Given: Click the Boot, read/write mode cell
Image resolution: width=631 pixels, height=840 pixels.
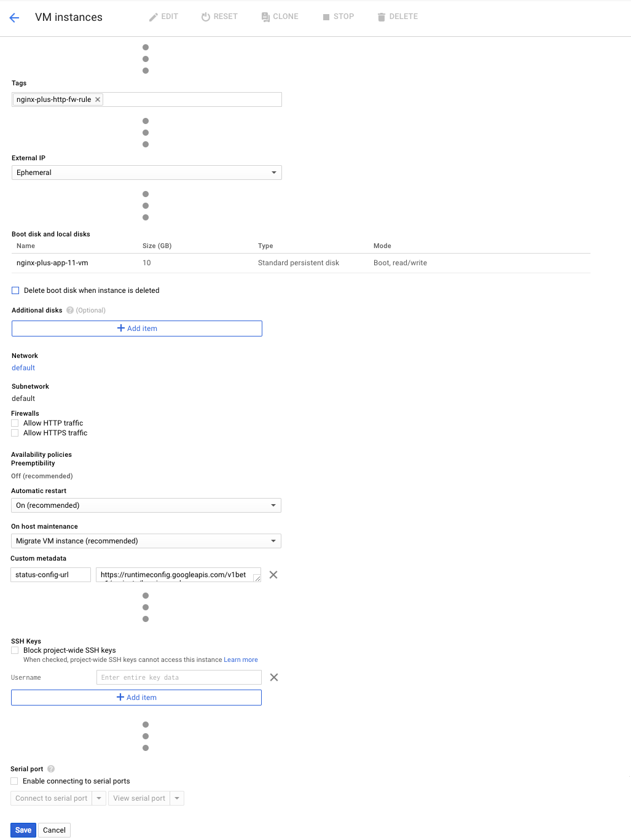Looking at the screenshot, I should point(400,263).
